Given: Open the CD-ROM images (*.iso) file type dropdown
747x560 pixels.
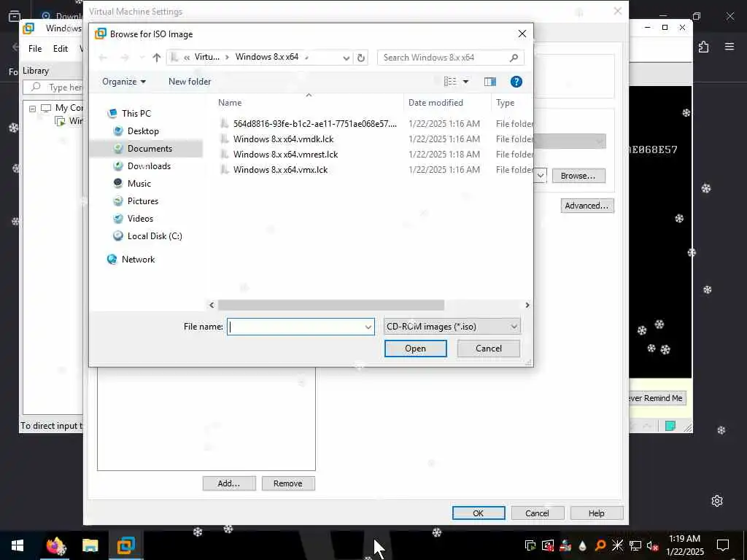Looking at the screenshot, I should (452, 327).
